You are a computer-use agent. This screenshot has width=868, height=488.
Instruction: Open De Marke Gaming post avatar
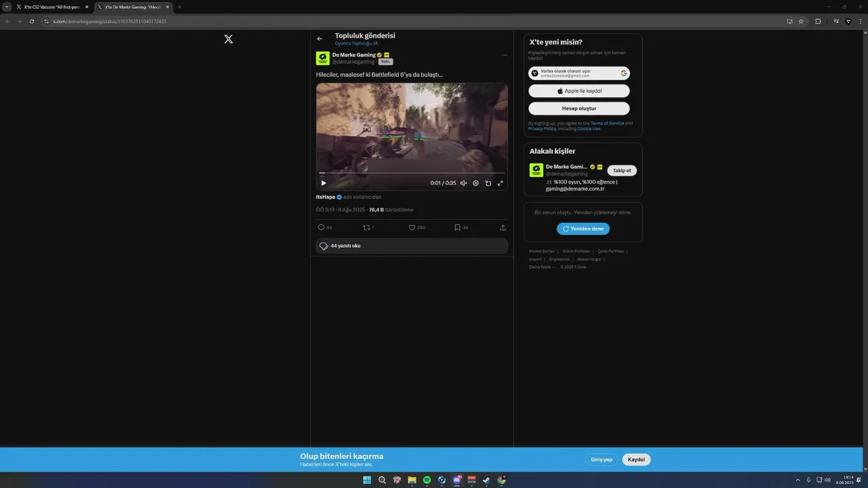[x=322, y=58]
